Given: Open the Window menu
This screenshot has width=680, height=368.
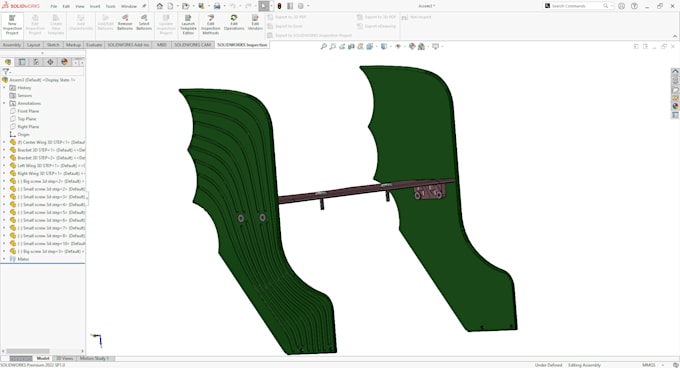Looking at the screenshot, I should coord(129,7).
